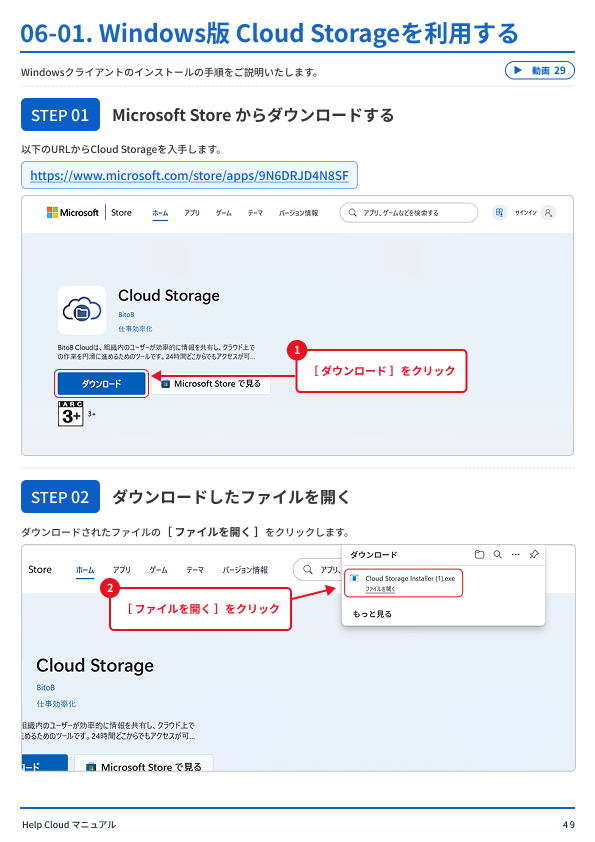595x842 pixels.
Task: Click the サインイン text link
Action: [526, 213]
